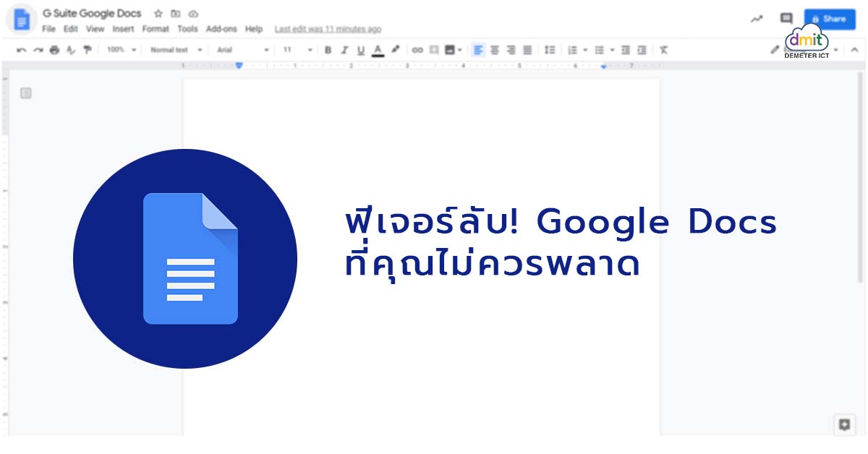The height and width of the screenshot is (454, 868).
Task: Toggle bold formatting
Action: pyautogui.click(x=328, y=50)
